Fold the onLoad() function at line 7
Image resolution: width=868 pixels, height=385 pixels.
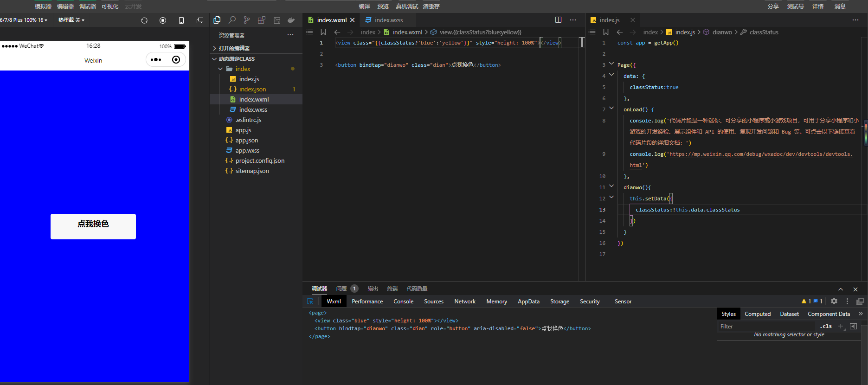pyautogui.click(x=611, y=109)
